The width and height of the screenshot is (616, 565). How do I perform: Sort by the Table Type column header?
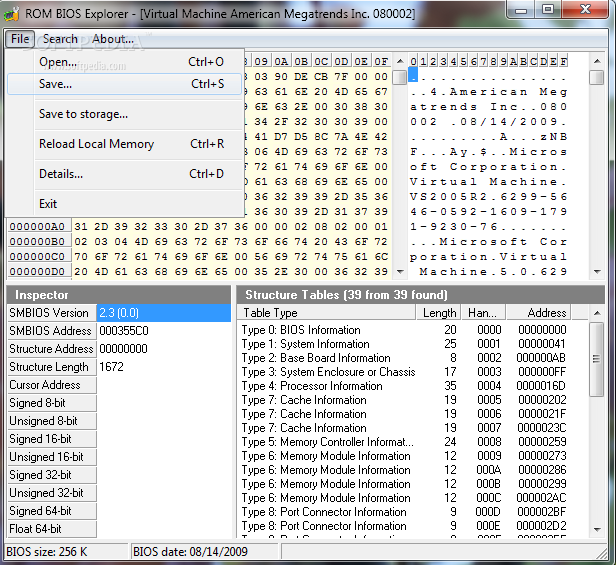[326, 313]
